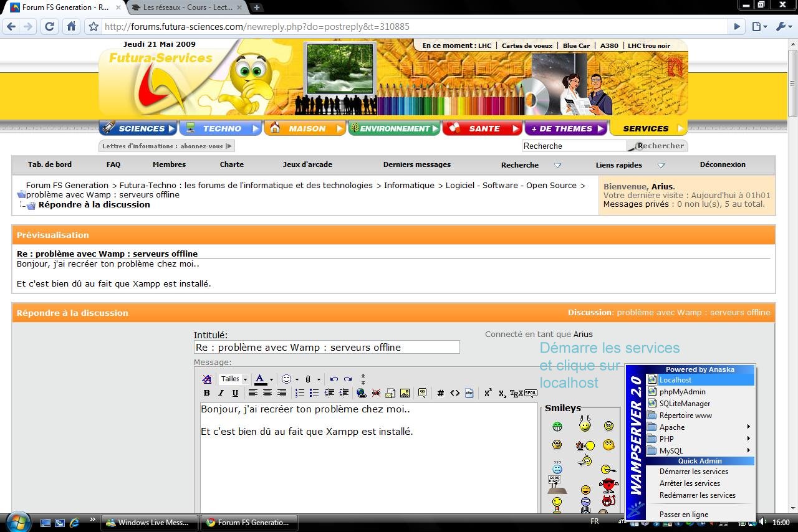The image size is (798, 532).
Task: Go back to the previous page
Action: click(x=10, y=27)
